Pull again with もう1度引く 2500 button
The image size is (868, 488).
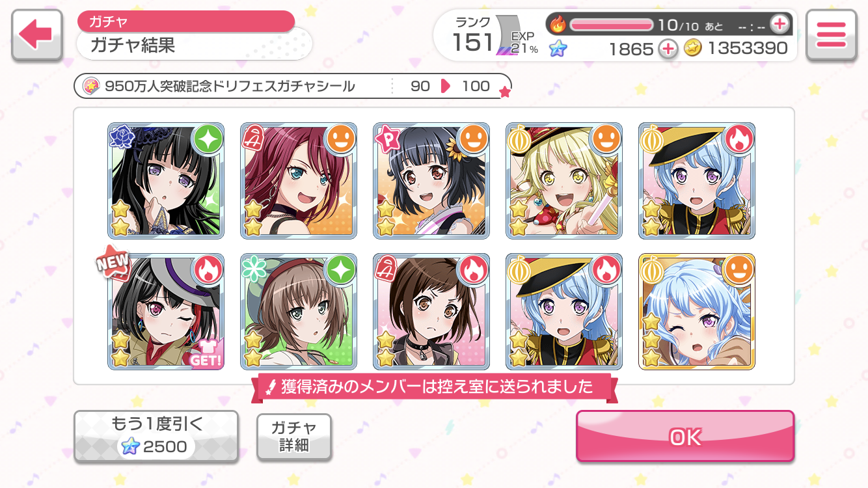[x=156, y=436]
